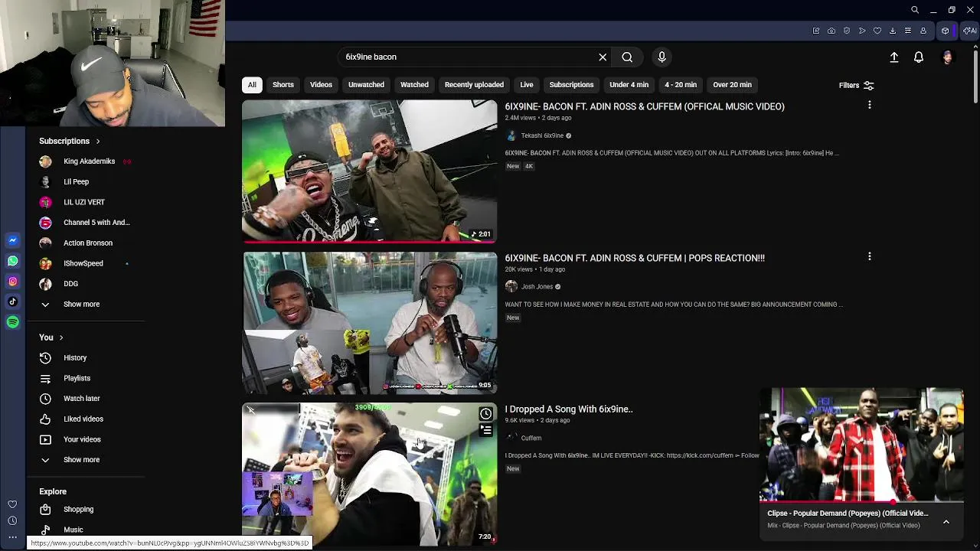
Task: Open Liked videos in sidebar
Action: (83, 419)
